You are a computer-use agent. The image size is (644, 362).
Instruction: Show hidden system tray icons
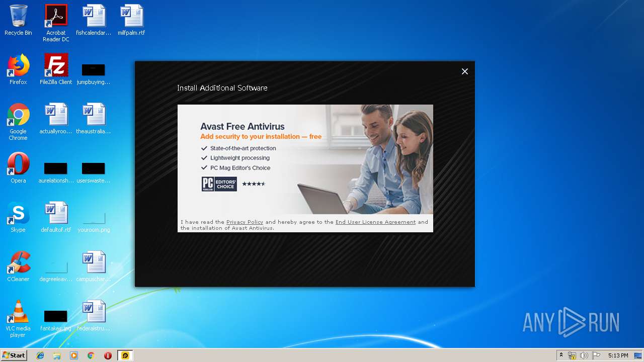[561, 355]
